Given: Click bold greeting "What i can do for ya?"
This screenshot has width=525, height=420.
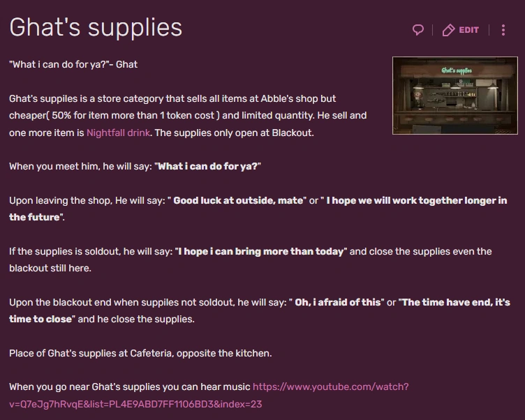Looking at the screenshot, I should pos(209,167).
